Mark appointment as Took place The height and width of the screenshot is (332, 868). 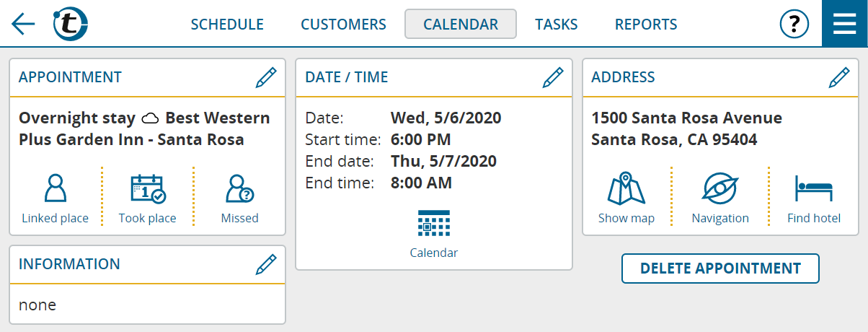tap(148, 198)
